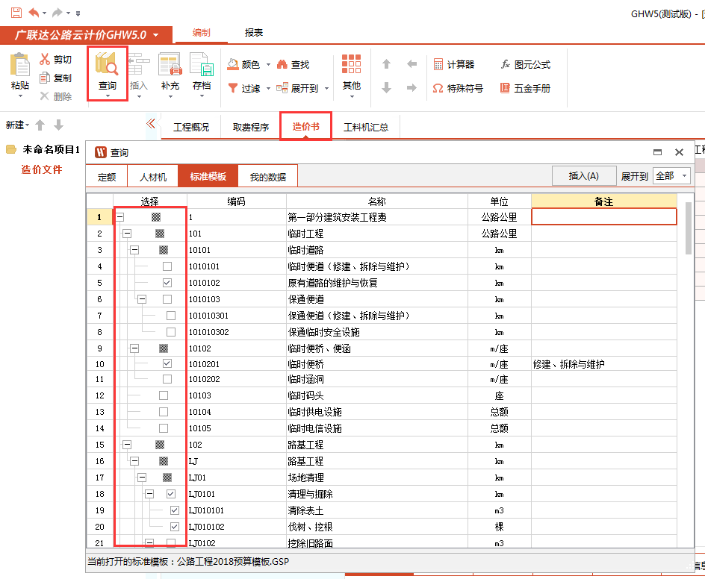Open the 计算器 calculator
Viewport: 714px width, 588px height.
(x=453, y=64)
